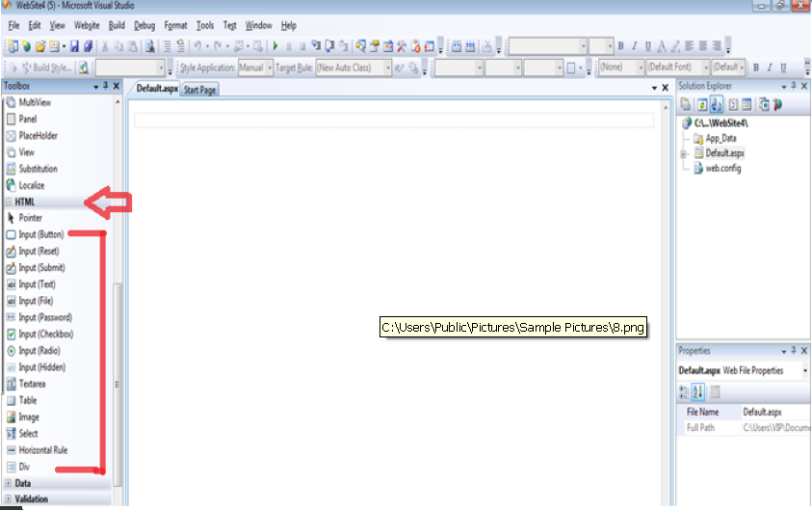Open the ASP.NET Configuration icon
This screenshot has height=510, width=812.
776,105
